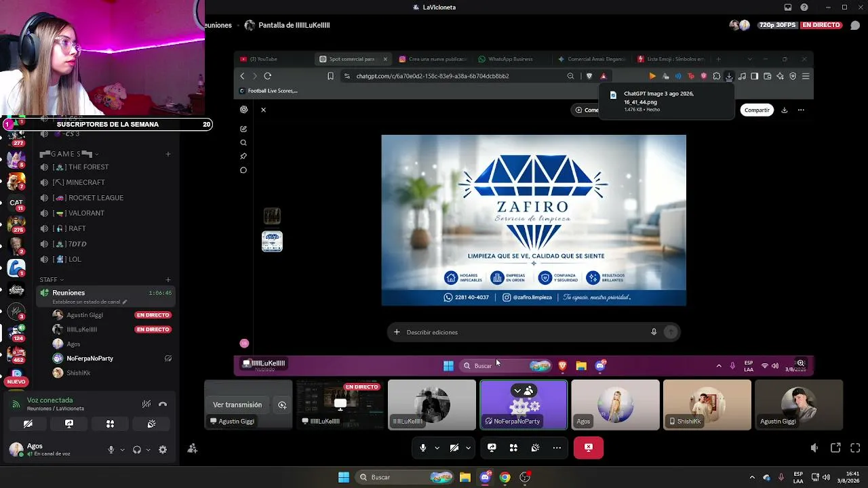Open the Discord inbox icon in title bar
The width and height of the screenshot is (868, 488).
coord(788,7)
